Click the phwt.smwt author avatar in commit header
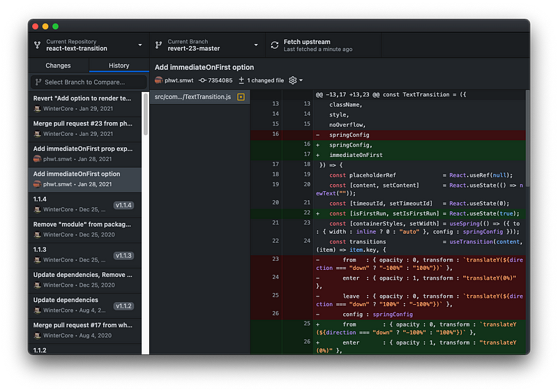The height and width of the screenshot is (392, 558). 159,80
